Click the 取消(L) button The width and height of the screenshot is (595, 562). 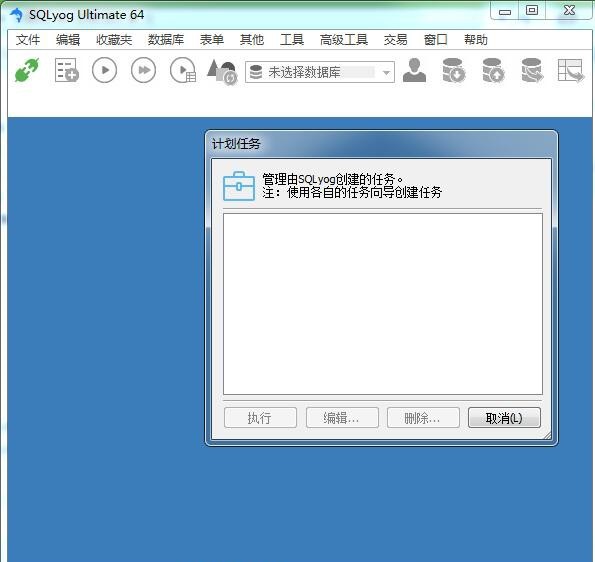click(504, 418)
